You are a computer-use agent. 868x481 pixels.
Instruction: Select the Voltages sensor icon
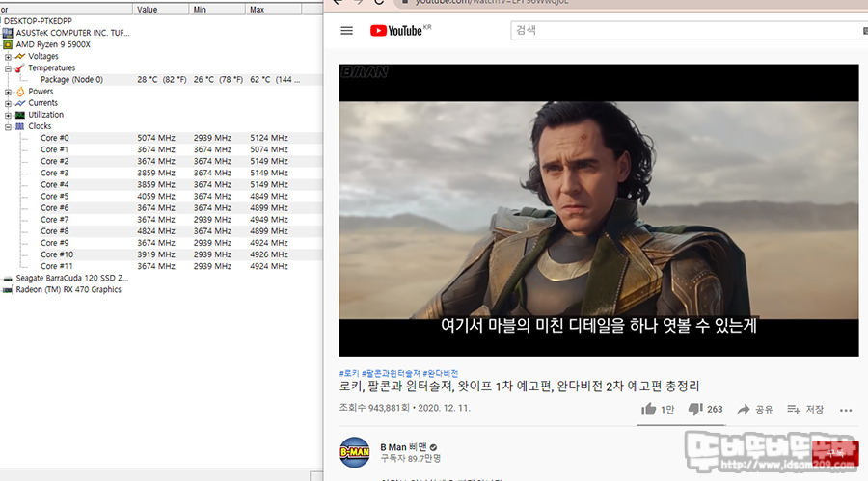coord(20,57)
